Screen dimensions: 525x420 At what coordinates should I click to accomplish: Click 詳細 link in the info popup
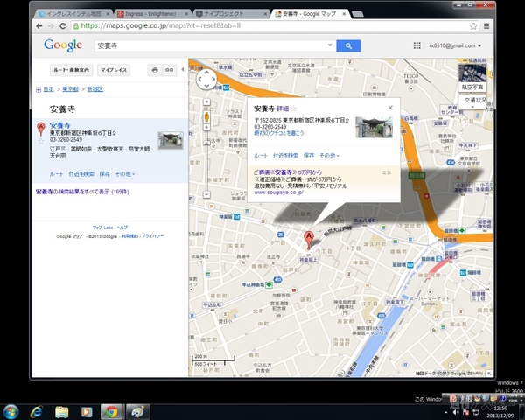[283, 108]
